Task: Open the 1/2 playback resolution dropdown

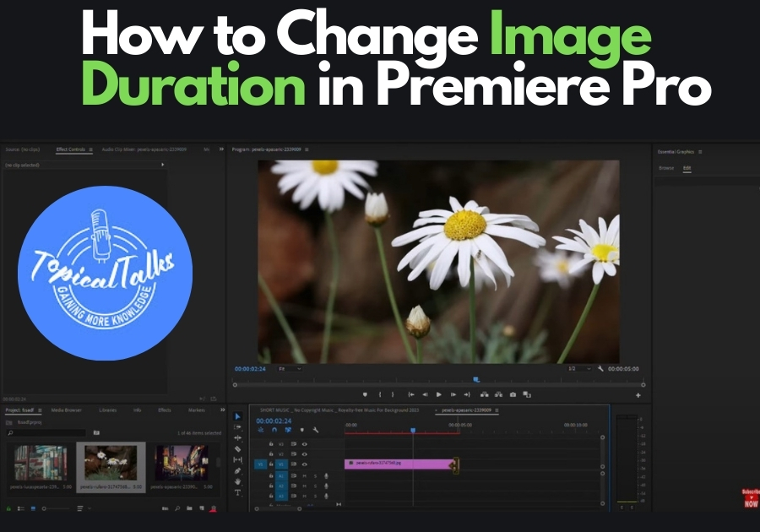Action: coord(579,369)
